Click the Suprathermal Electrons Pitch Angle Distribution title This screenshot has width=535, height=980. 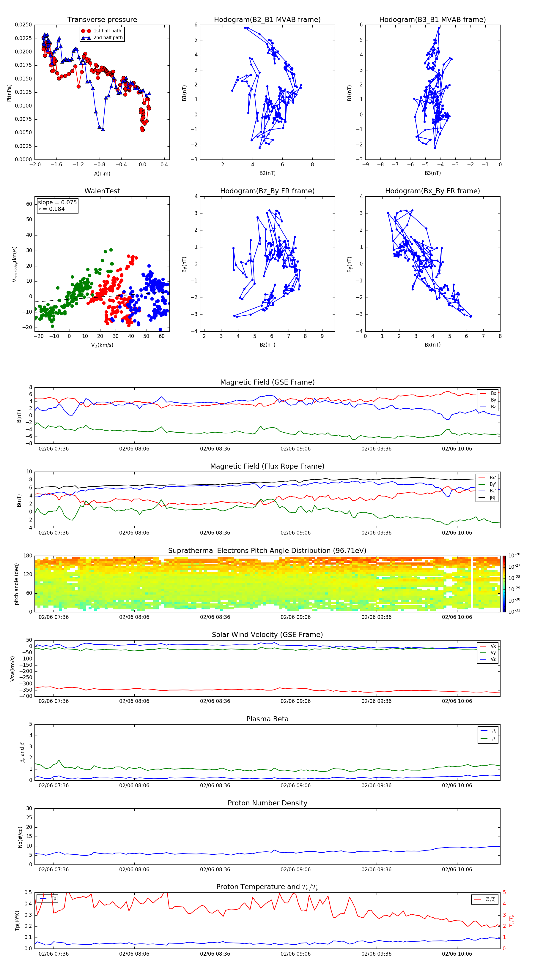click(267, 551)
